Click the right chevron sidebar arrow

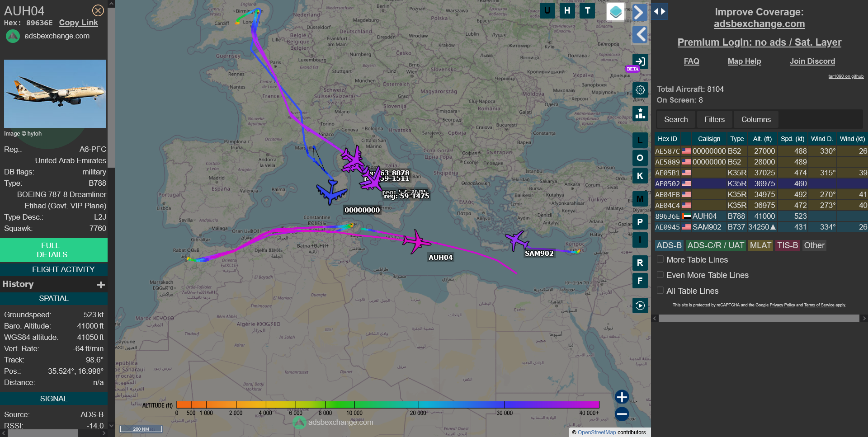click(639, 12)
